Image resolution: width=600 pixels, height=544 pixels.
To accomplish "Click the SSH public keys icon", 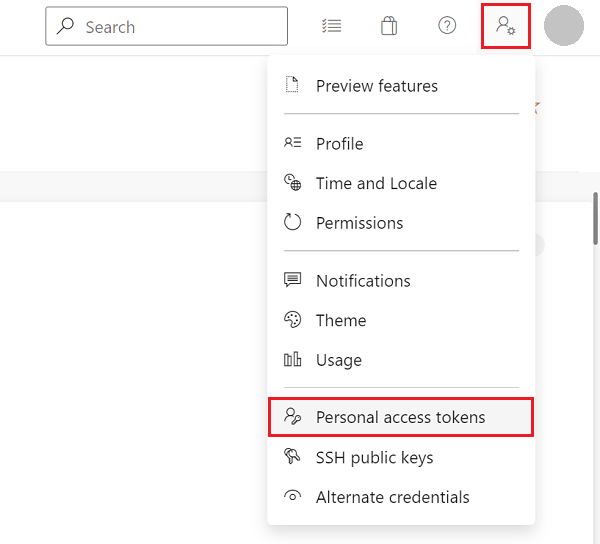I will pyautogui.click(x=292, y=456).
